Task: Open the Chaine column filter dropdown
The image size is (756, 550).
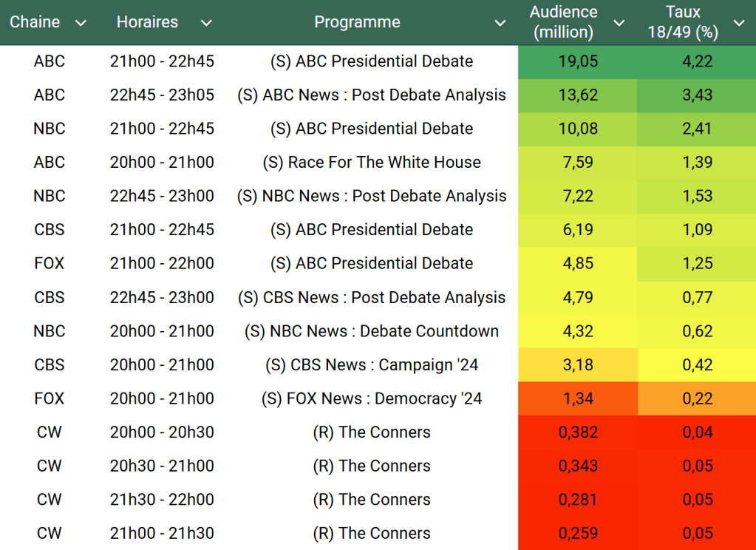Action: tap(81, 23)
